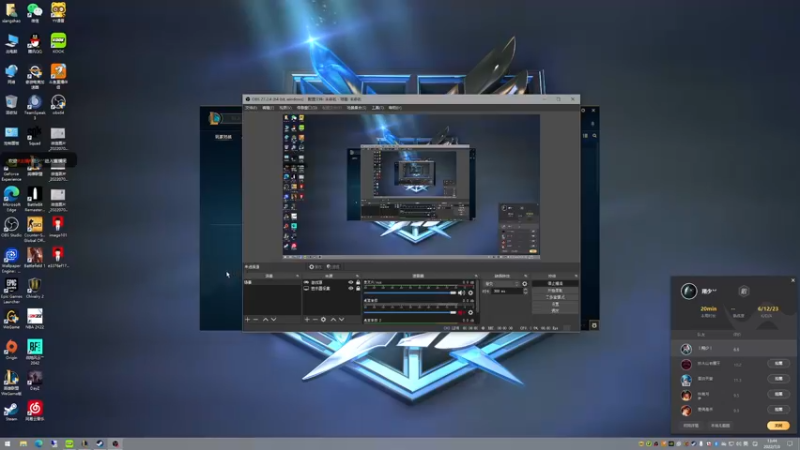Move the scene down in the Scenes panel
Viewport: 800px width, 450px height.
coord(274,319)
